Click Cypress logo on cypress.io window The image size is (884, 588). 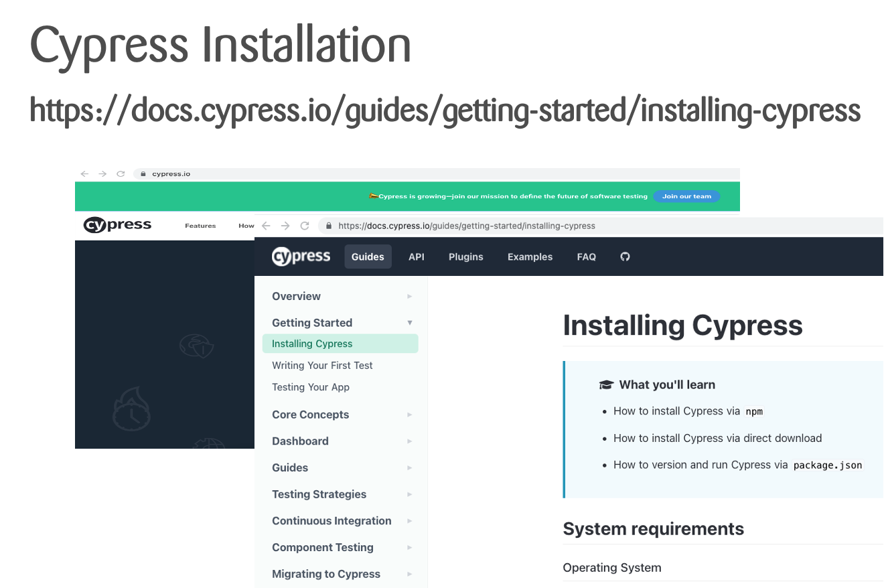pos(117,225)
